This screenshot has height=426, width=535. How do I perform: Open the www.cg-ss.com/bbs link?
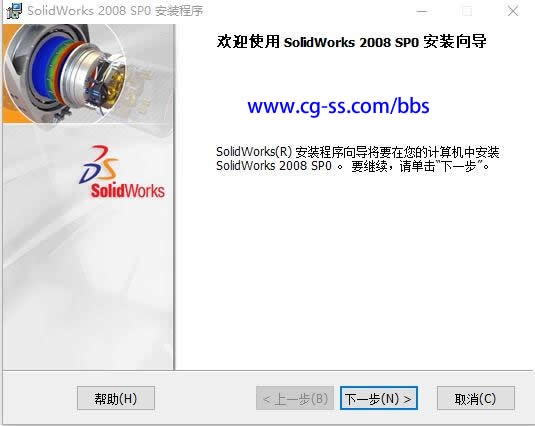338,106
